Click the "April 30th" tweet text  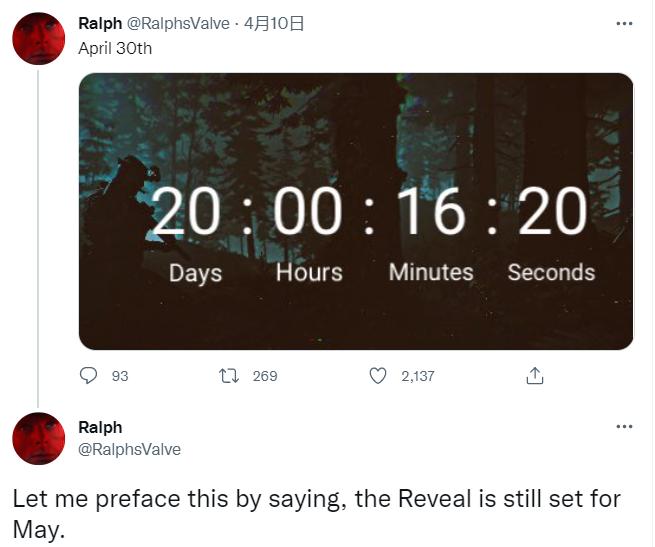point(115,48)
